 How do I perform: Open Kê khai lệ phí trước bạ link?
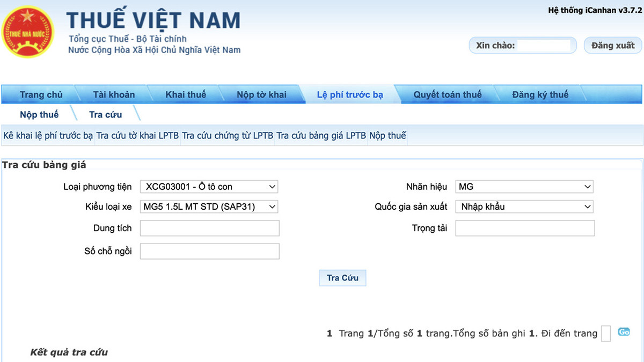click(x=48, y=136)
